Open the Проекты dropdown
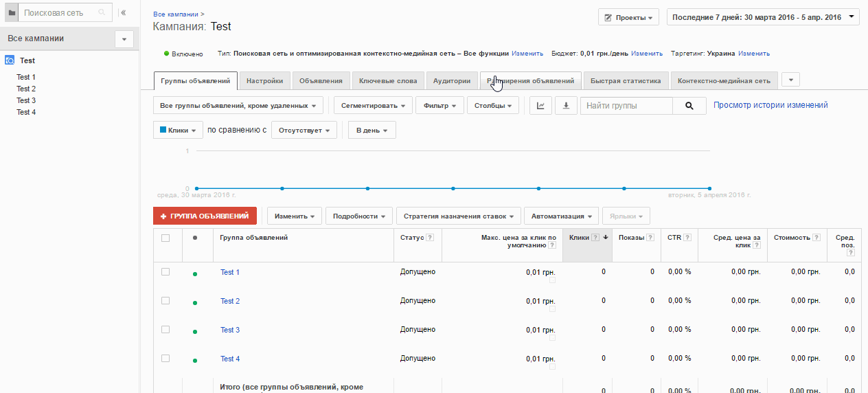868x393 pixels. coord(628,17)
